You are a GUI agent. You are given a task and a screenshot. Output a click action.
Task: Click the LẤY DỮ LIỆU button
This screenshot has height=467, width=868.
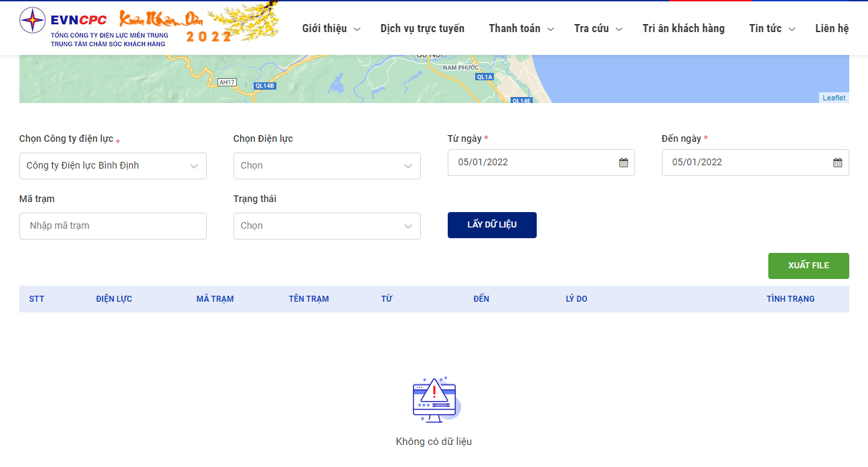pyautogui.click(x=492, y=225)
